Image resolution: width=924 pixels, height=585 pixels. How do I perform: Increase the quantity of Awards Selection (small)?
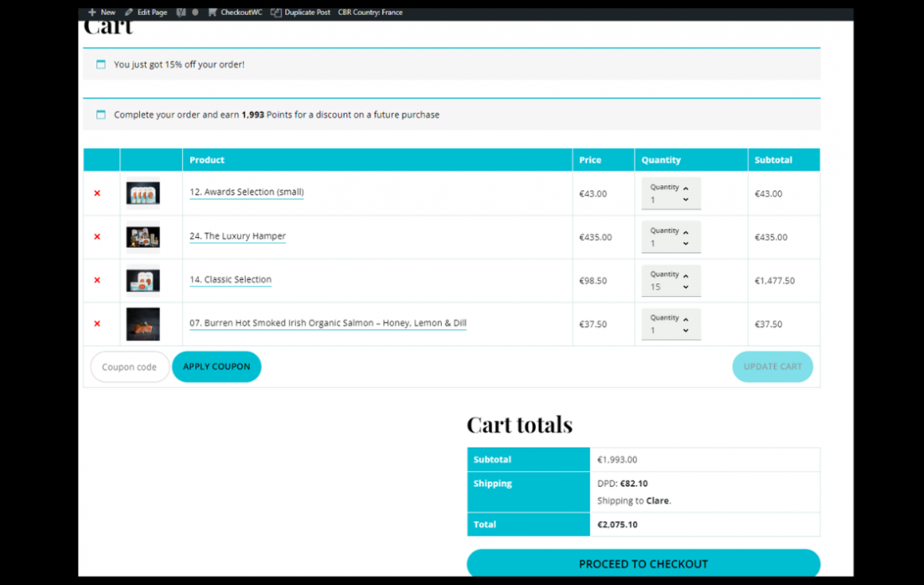[686, 188]
